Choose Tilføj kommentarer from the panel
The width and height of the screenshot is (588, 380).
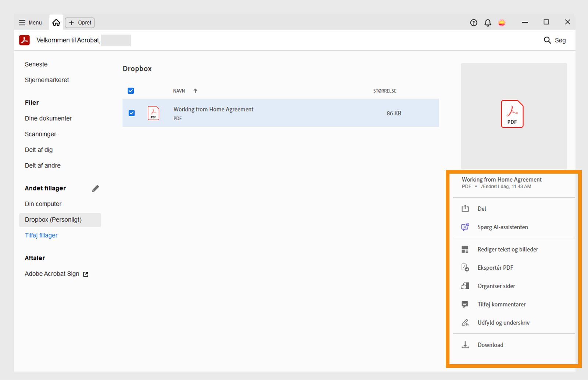tap(501, 305)
